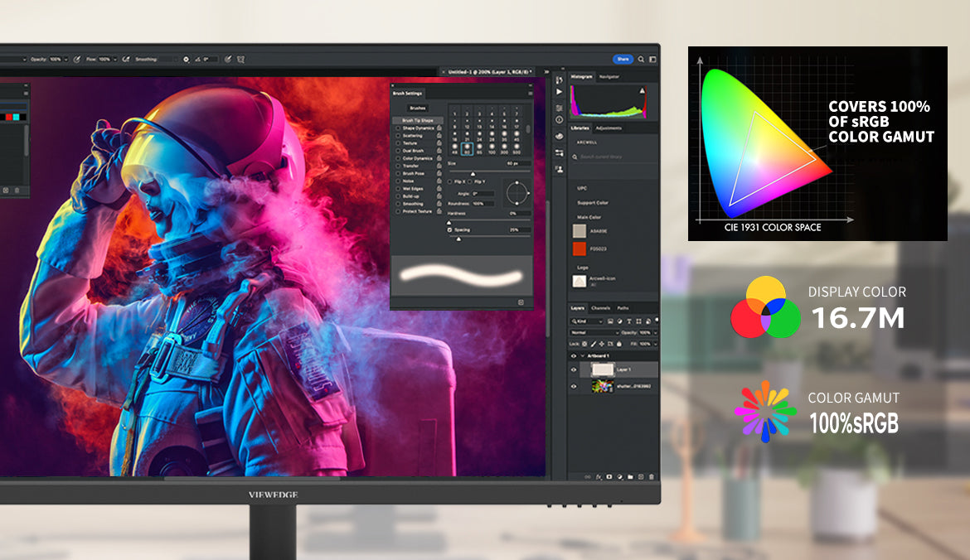The width and height of the screenshot is (970, 560).
Task: Click the blue Share button
Action: pos(622,60)
